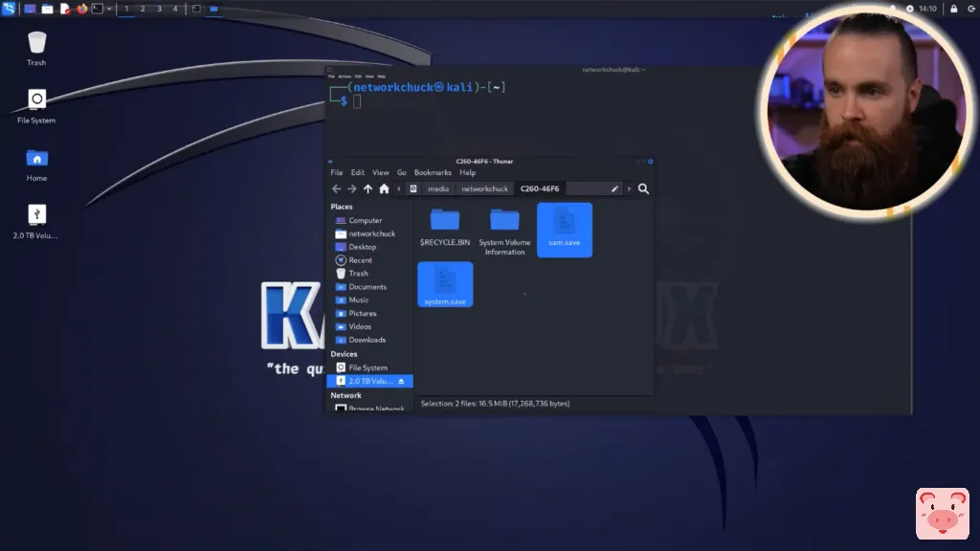Open the Bookmarks menu in Thunar
The image size is (980, 551).
[433, 172]
